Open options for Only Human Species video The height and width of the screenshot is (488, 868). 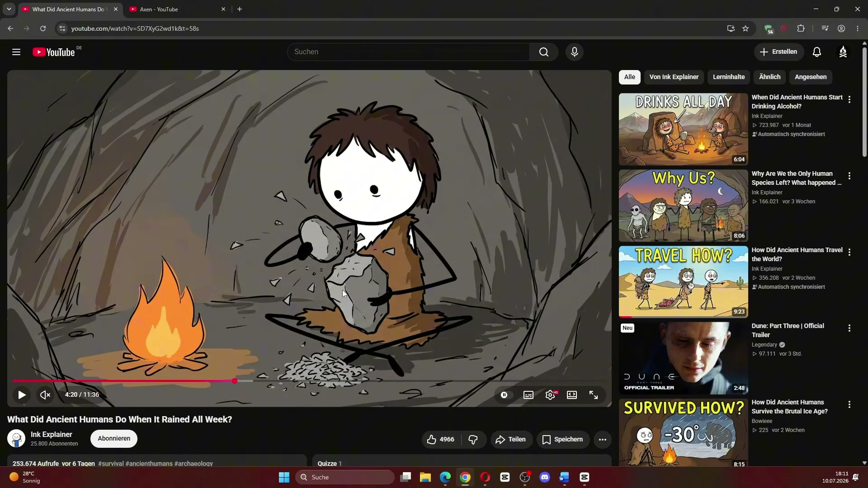849,176
